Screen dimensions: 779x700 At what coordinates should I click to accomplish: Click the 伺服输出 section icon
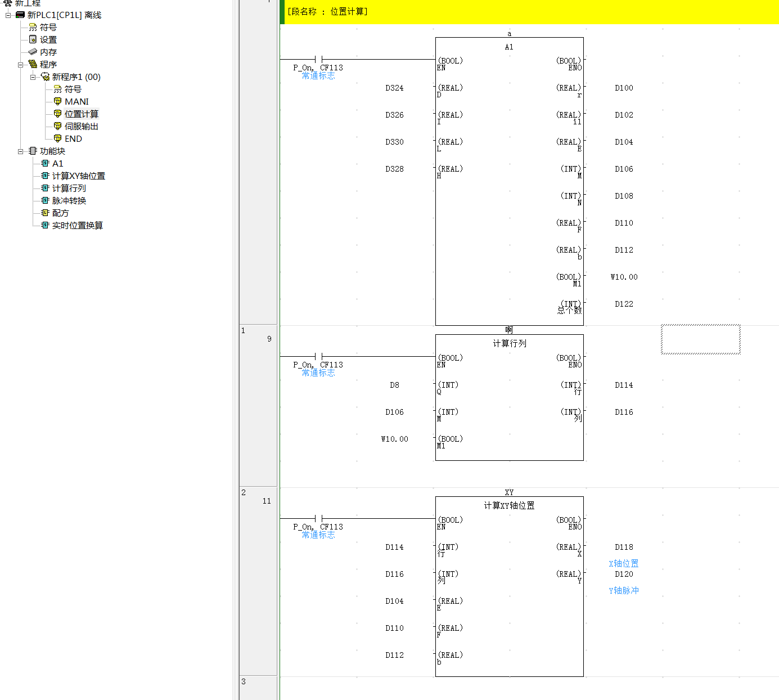pyautogui.click(x=57, y=126)
